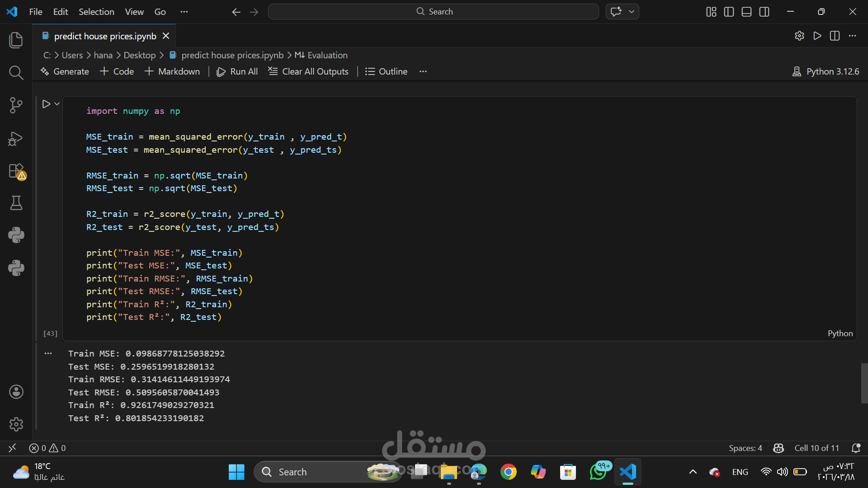Screen dimensions: 868x488
Task: Toggle the primary side bar layout
Action: tap(729, 12)
